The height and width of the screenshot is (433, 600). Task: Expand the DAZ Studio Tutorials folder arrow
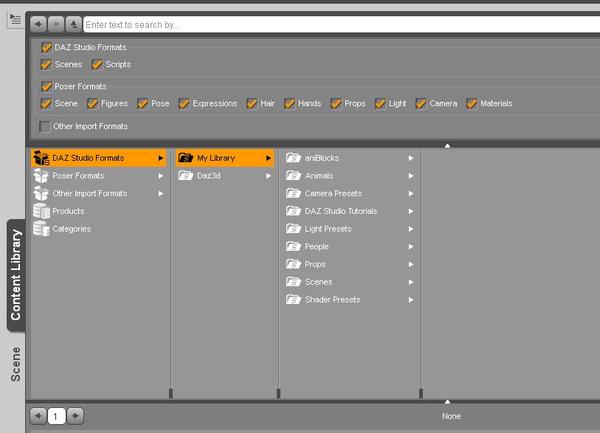point(411,211)
